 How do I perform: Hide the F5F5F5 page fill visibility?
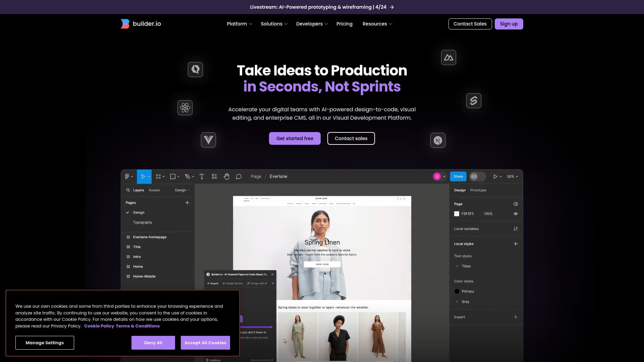pyautogui.click(x=516, y=214)
